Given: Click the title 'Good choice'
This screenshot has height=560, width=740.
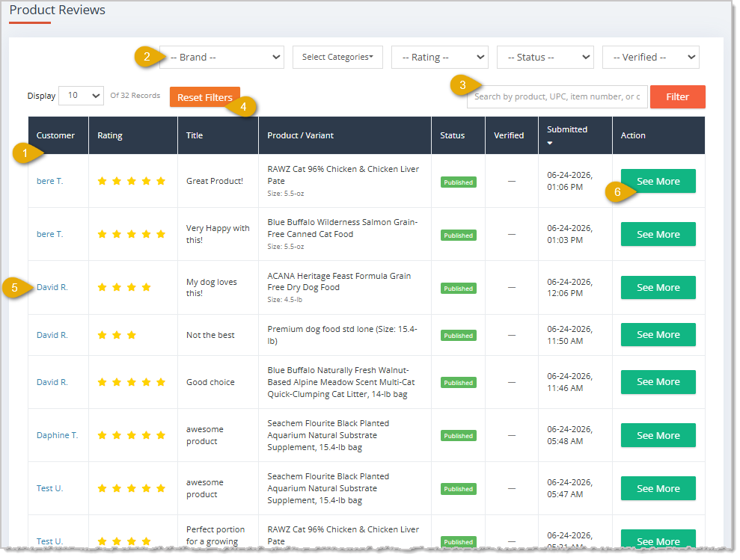Looking at the screenshot, I should (x=210, y=382).
